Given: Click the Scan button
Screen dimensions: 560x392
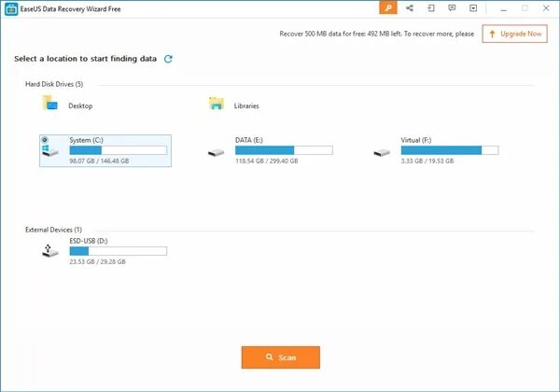Looking at the screenshot, I should 281,357.
